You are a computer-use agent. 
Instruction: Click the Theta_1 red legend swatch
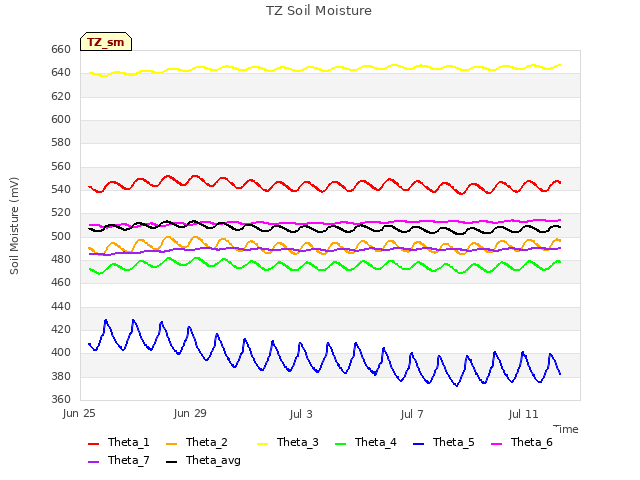click(93, 443)
